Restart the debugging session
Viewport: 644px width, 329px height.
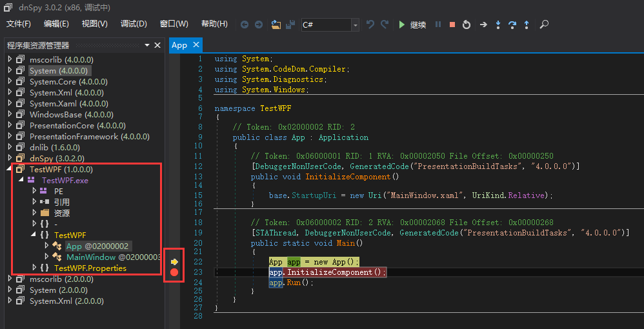[x=466, y=25]
